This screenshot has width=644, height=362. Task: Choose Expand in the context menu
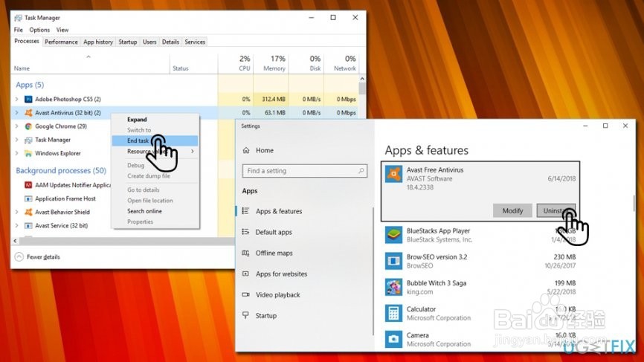tap(155, 120)
